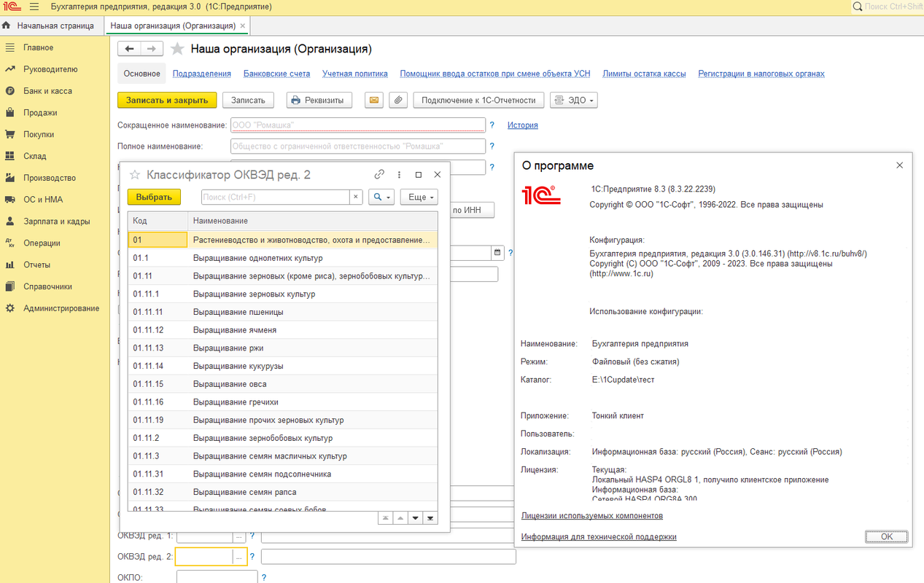
Task: Select the Основное tab
Action: 142,74
